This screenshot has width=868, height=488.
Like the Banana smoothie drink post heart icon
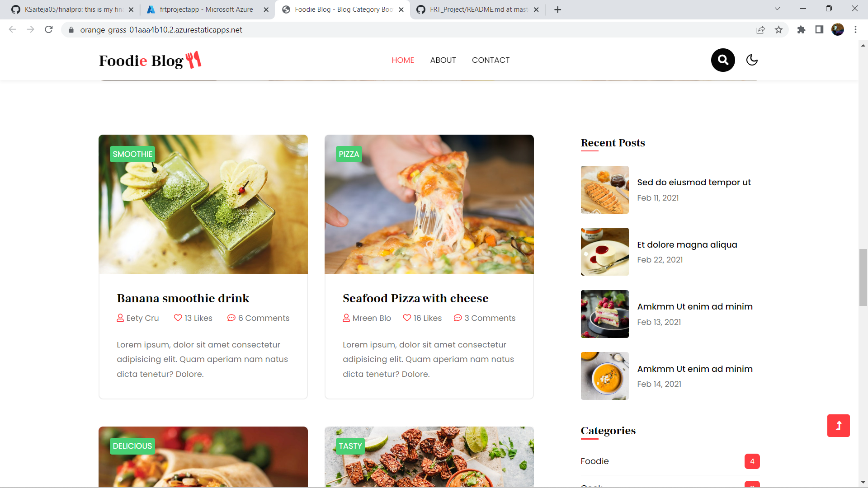point(178,318)
